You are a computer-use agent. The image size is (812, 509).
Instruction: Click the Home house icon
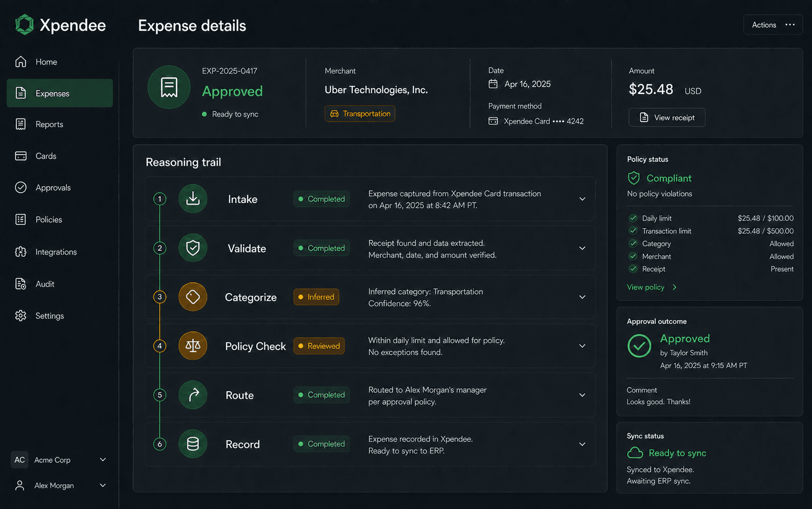pos(21,62)
